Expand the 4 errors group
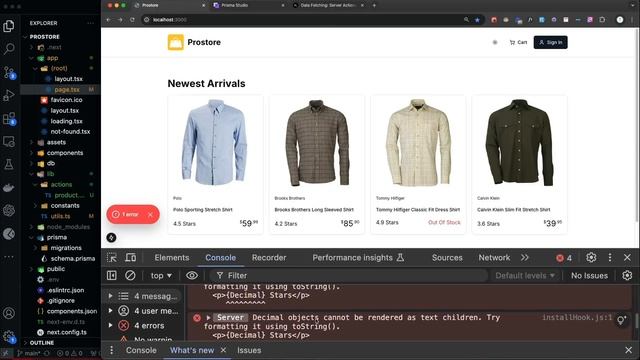The width and height of the screenshot is (640, 360). coord(111,325)
